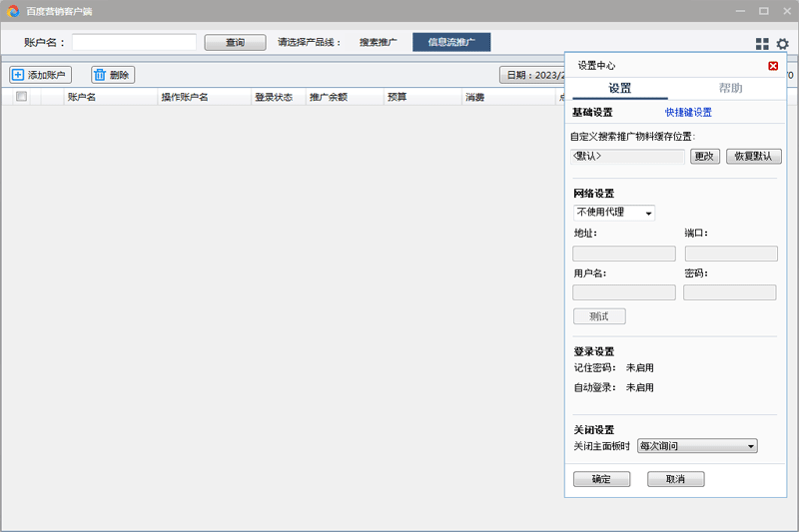Viewport: 799px width, 532px height.
Task: Select the 信息流推广 product line
Action: click(451, 43)
